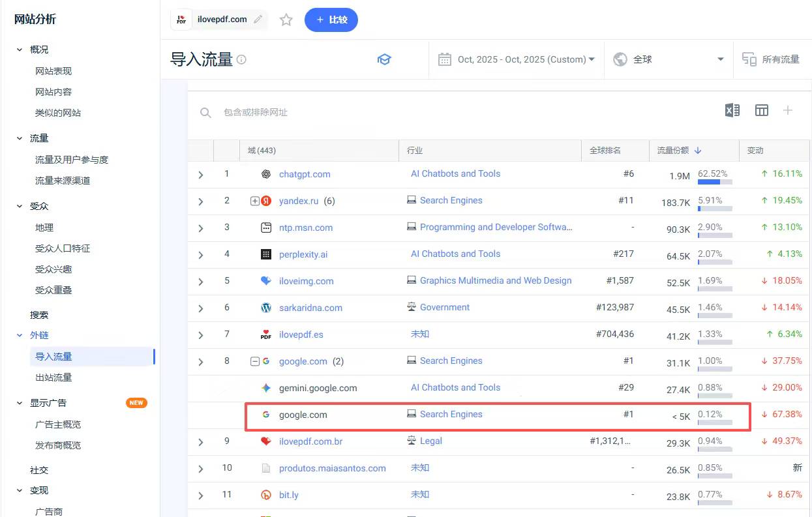The height and width of the screenshot is (517, 812).
Task: Expand the 显示广告 NEW section
Action: pos(20,403)
